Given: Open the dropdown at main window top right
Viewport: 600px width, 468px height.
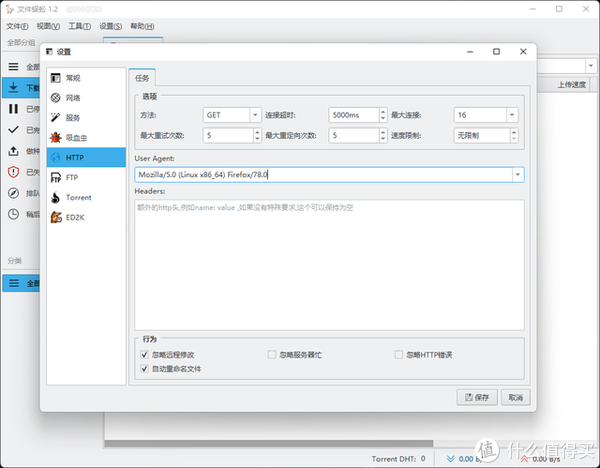Looking at the screenshot, I should 591,66.
